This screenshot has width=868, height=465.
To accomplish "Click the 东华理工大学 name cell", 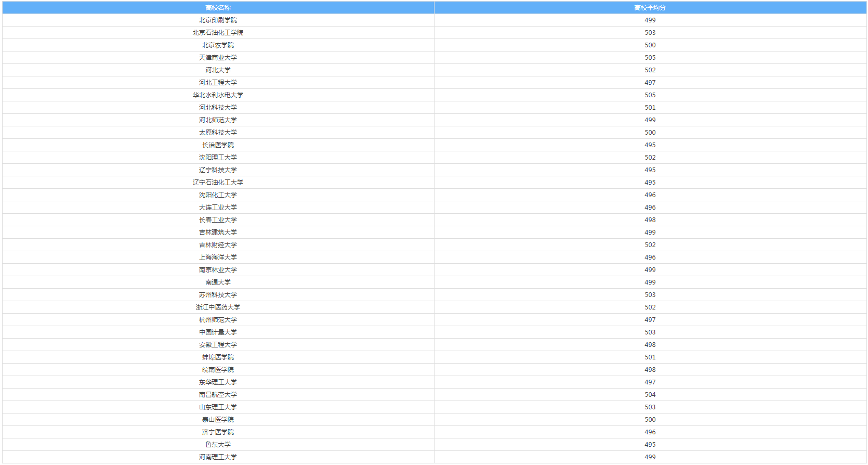I will tap(218, 382).
